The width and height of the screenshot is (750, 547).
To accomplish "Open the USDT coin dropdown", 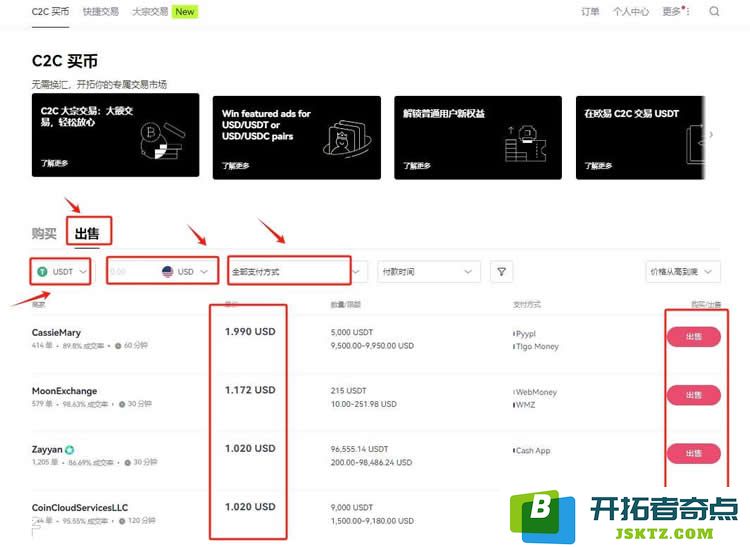I will (61, 272).
